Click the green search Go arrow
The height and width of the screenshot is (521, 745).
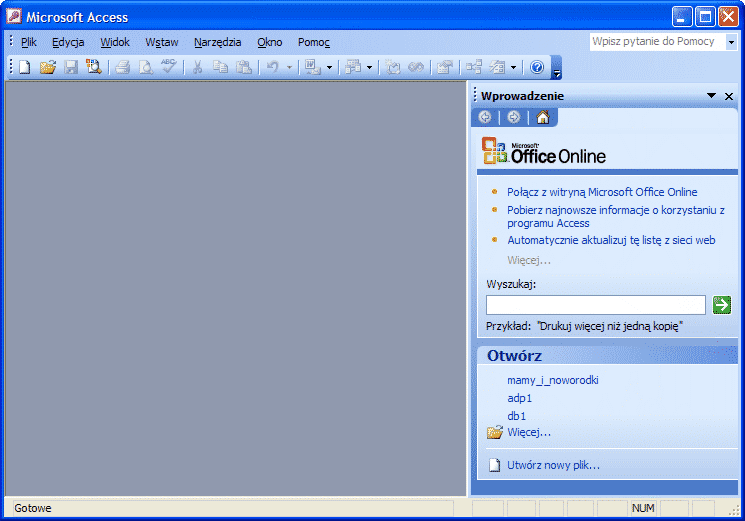(721, 305)
